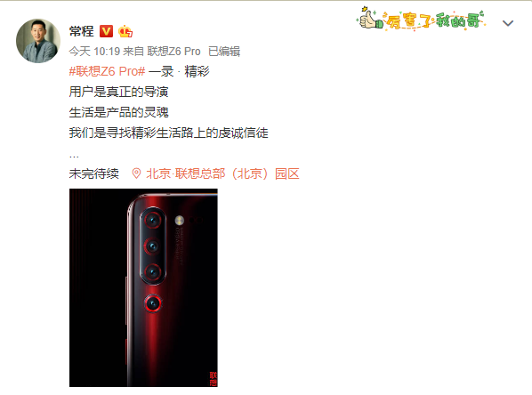Click the location pin icon
This screenshot has width=532, height=395.
pos(136,173)
